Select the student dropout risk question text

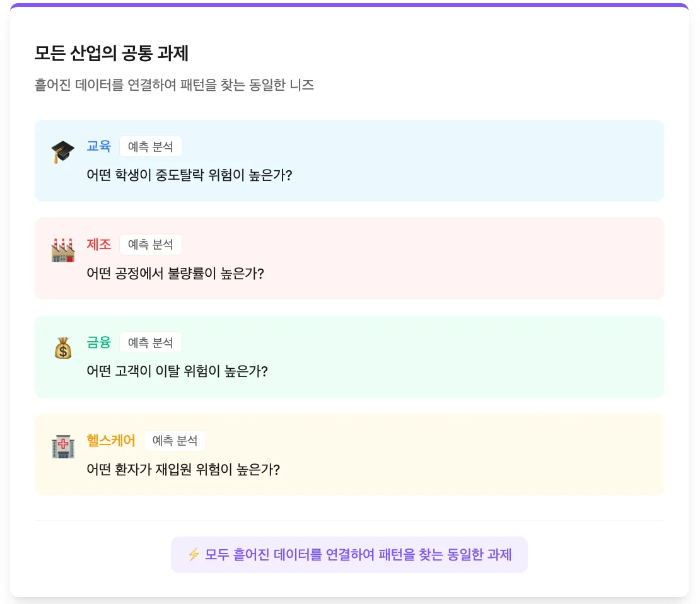coord(189,175)
